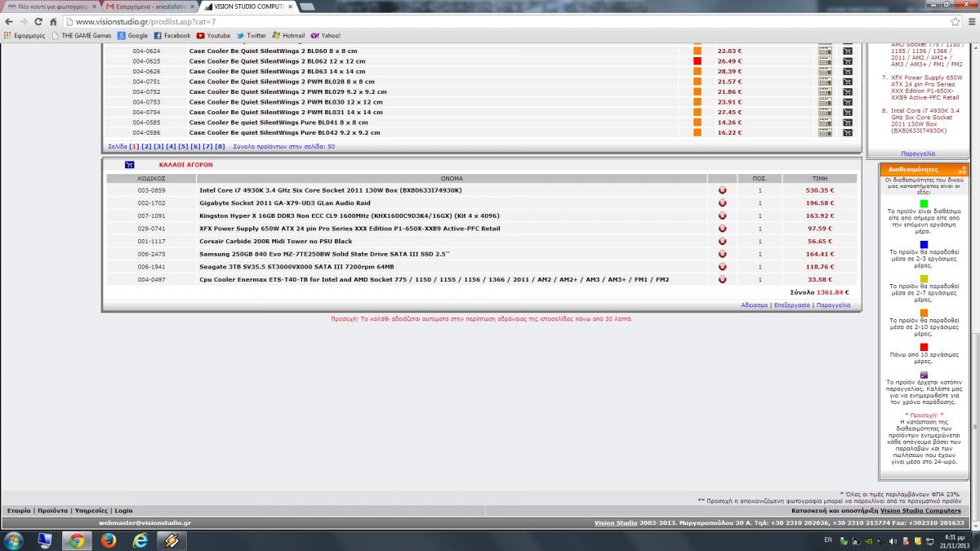Click the webmaster@visionstudio.gr email link
980x551 pixels.
coord(145,522)
